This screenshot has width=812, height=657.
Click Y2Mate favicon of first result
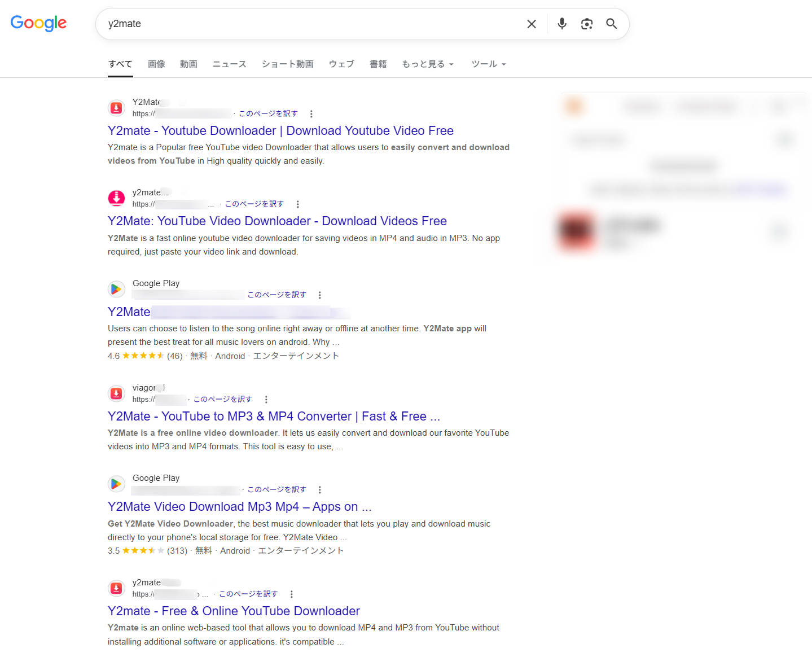click(x=116, y=108)
